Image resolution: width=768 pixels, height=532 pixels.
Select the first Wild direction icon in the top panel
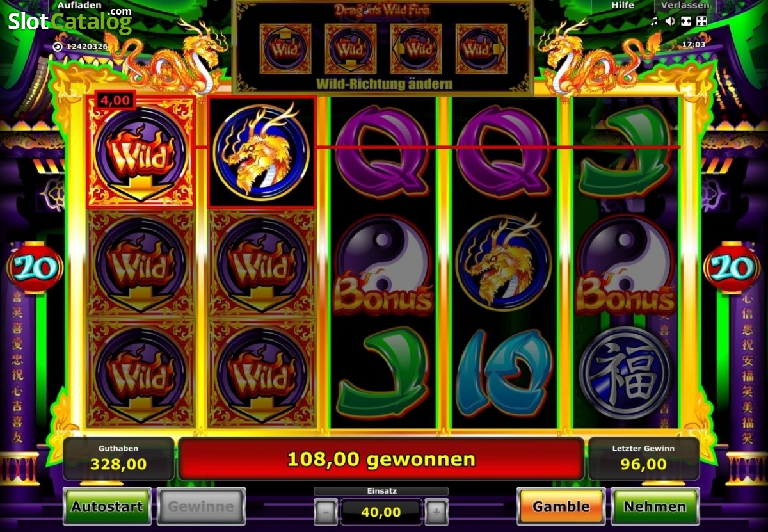(x=285, y=49)
